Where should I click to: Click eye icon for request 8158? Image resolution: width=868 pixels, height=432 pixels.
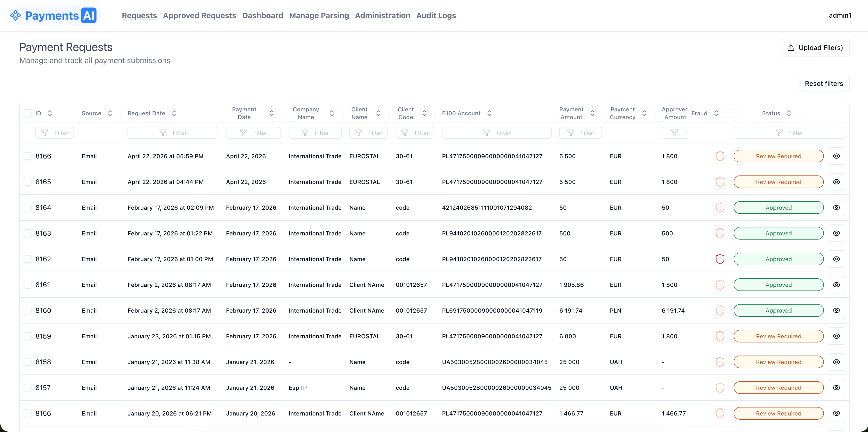tap(836, 362)
